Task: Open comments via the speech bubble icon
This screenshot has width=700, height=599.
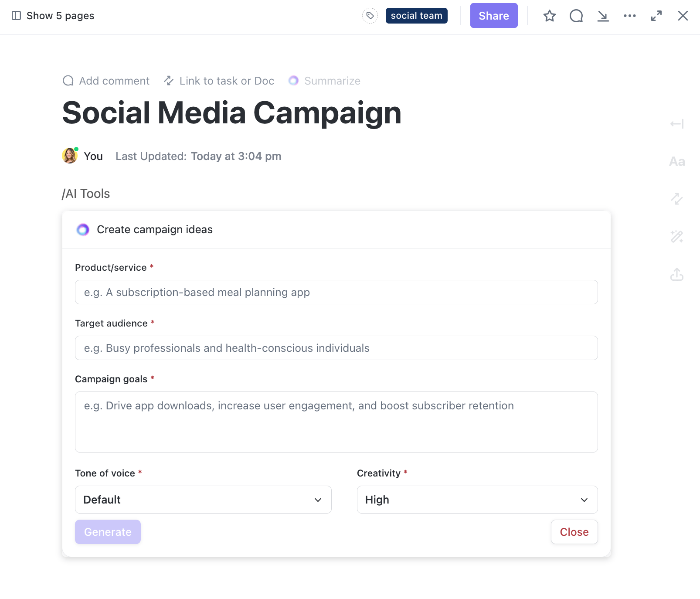Action: pyautogui.click(x=576, y=16)
